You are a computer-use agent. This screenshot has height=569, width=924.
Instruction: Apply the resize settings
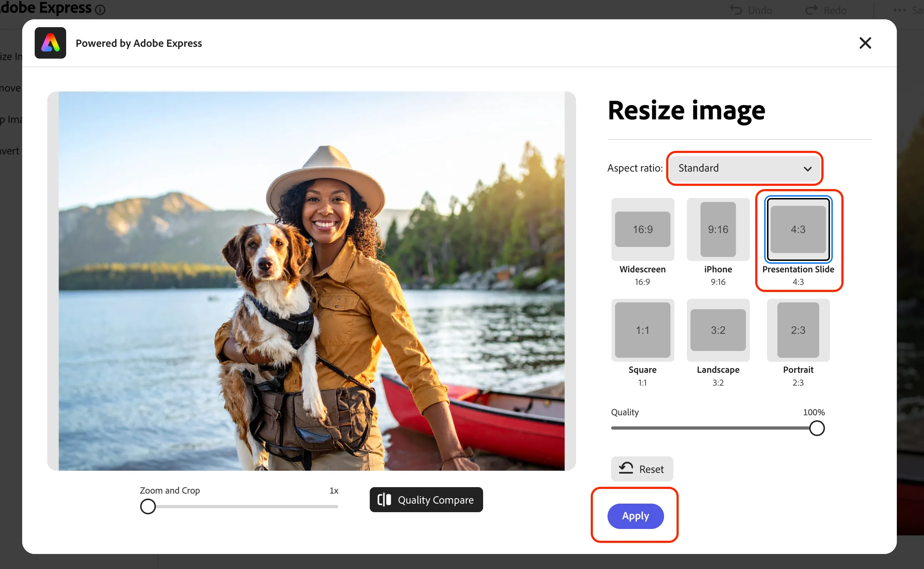(635, 516)
